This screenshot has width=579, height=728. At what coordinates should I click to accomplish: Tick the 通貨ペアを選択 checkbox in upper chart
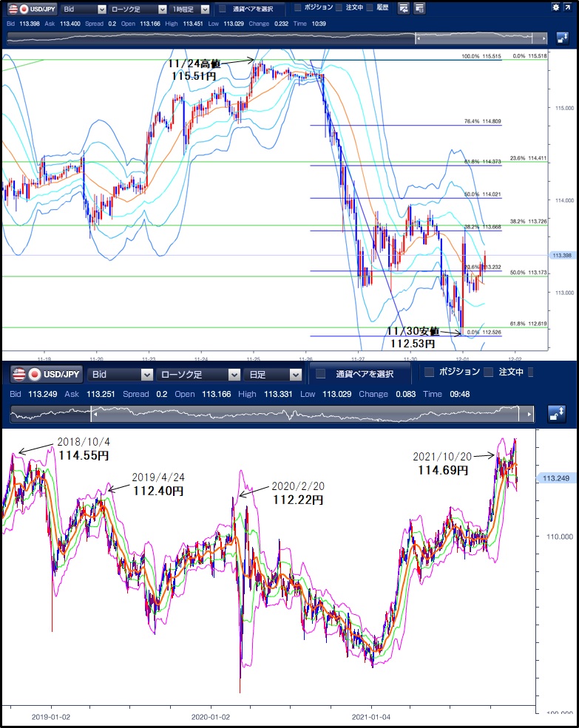223,8
